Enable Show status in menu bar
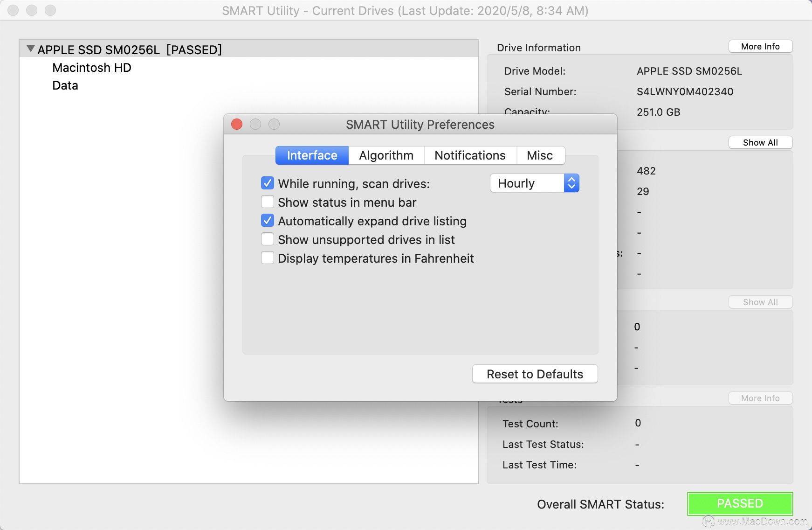Viewport: 812px width, 530px height. click(268, 202)
